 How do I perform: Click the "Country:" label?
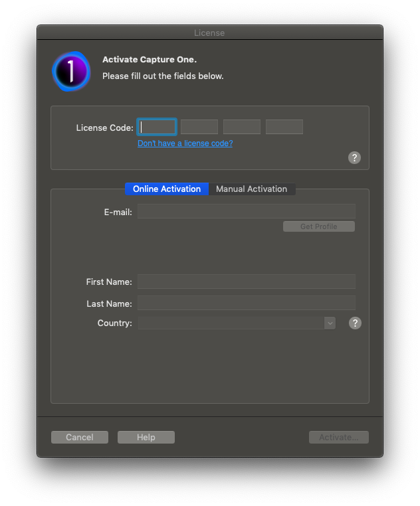point(115,323)
